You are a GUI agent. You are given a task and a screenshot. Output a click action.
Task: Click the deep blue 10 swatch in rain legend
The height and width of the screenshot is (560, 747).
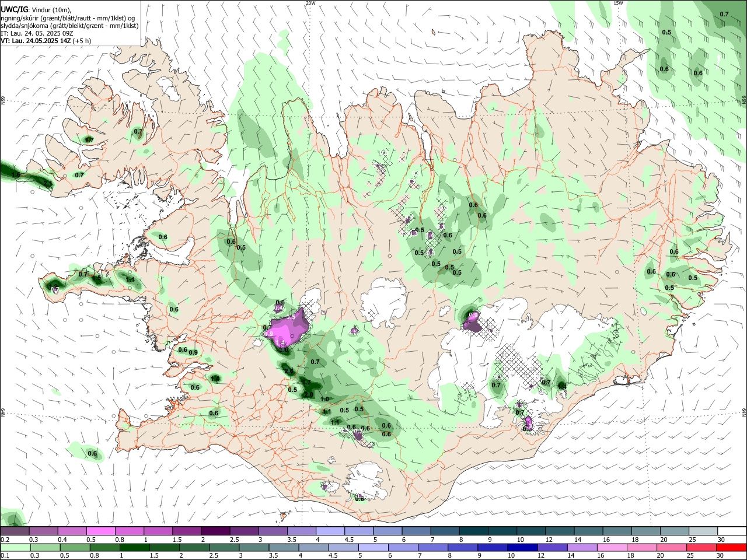(x=522, y=547)
